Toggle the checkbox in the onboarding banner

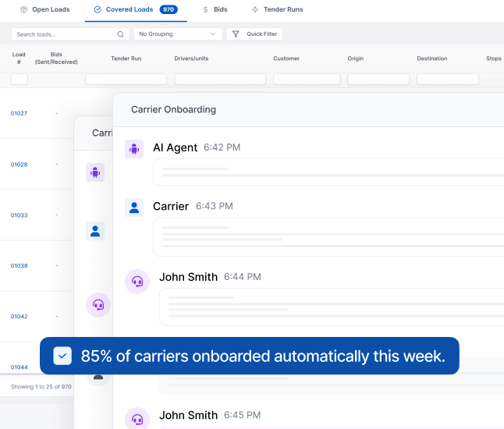(62, 356)
